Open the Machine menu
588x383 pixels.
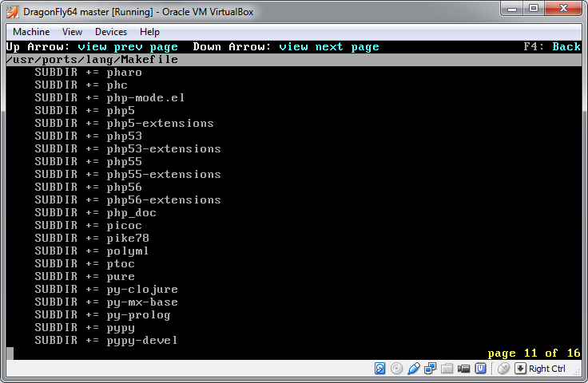(x=31, y=32)
